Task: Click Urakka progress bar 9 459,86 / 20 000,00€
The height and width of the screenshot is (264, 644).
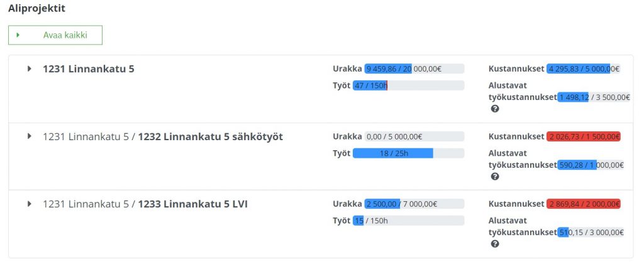Action: coord(414,69)
